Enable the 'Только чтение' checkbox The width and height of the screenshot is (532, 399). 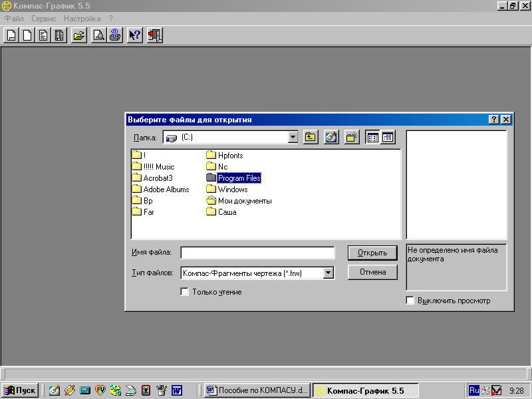pos(185,292)
